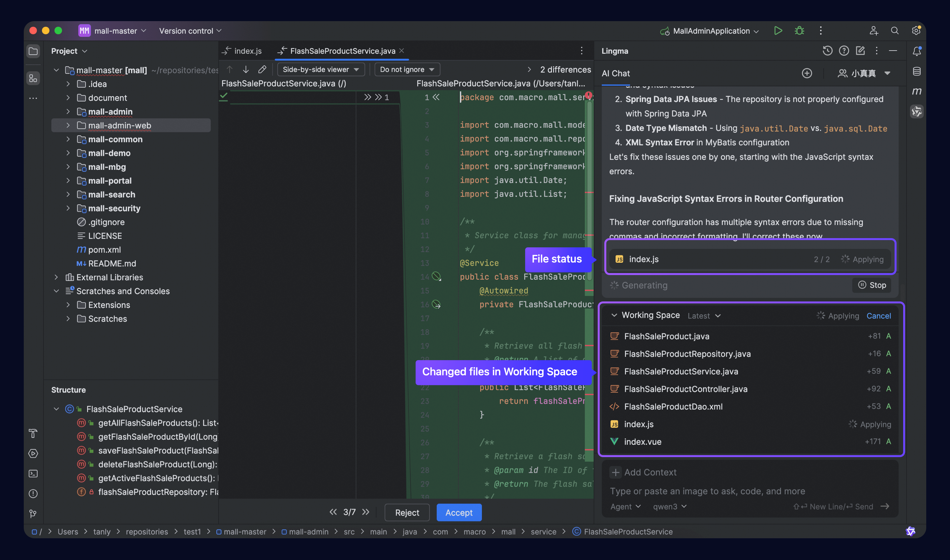Cancel applying Working Space changes

click(x=878, y=316)
